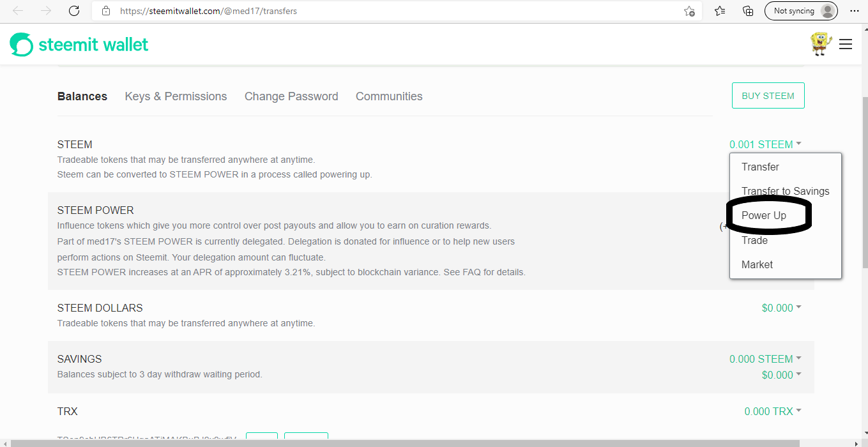Expand the $0.000 Steem Dollars dropdown

click(x=781, y=308)
